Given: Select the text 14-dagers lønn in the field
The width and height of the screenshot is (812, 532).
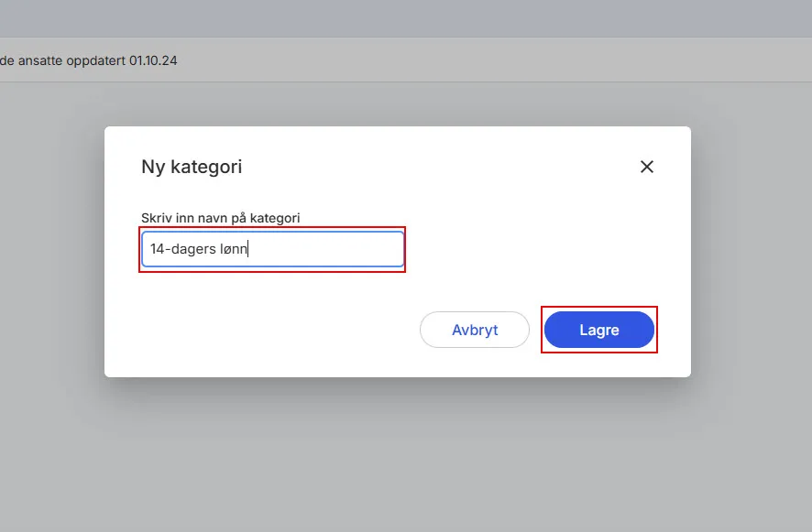Looking at the screenshot, I should pos(197,248).
